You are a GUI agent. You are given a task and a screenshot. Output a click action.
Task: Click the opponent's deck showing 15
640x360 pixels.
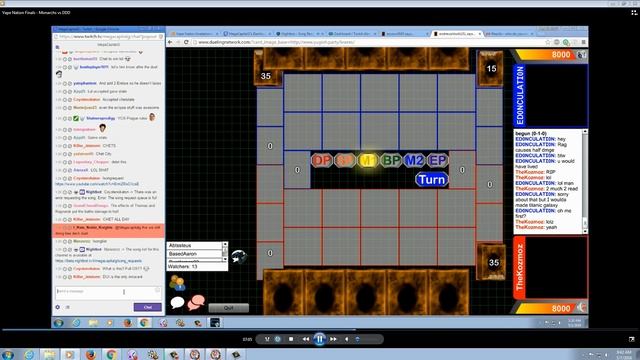tap(490, 69)
